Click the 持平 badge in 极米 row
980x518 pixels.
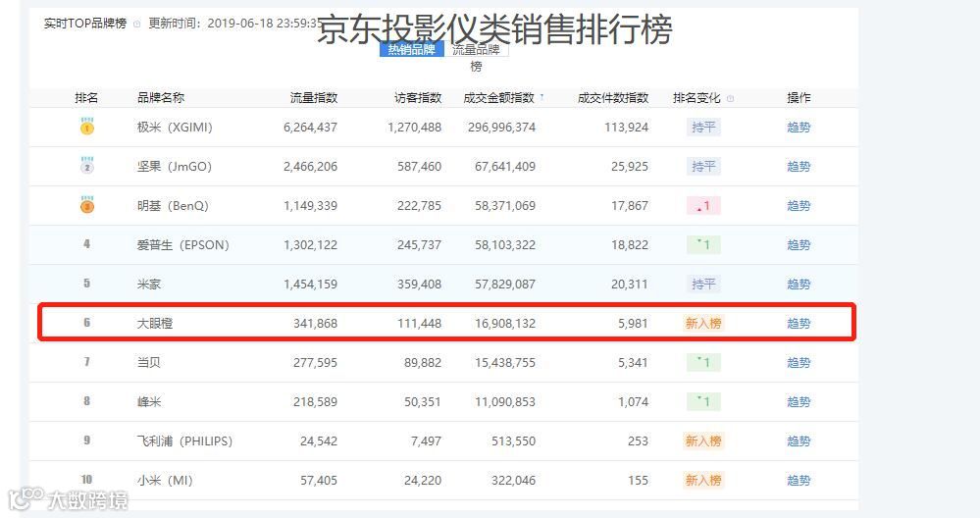click(x=703, y=128)
